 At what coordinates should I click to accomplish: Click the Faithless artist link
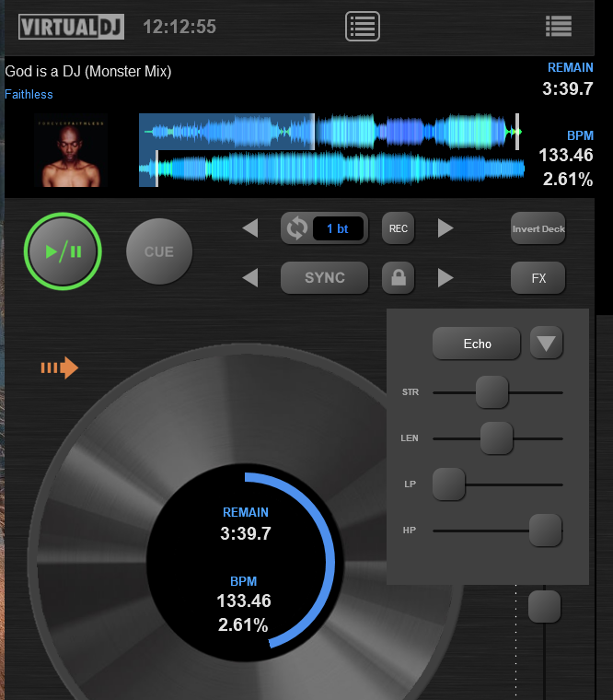[x=29, y=94]
